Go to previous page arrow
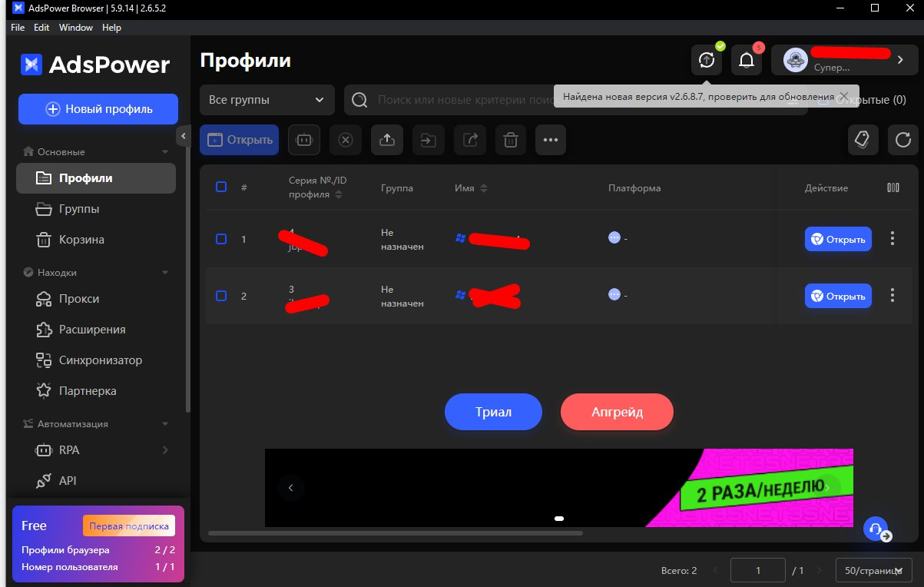Viewport: 924px width, 587px height. point(715,571)
